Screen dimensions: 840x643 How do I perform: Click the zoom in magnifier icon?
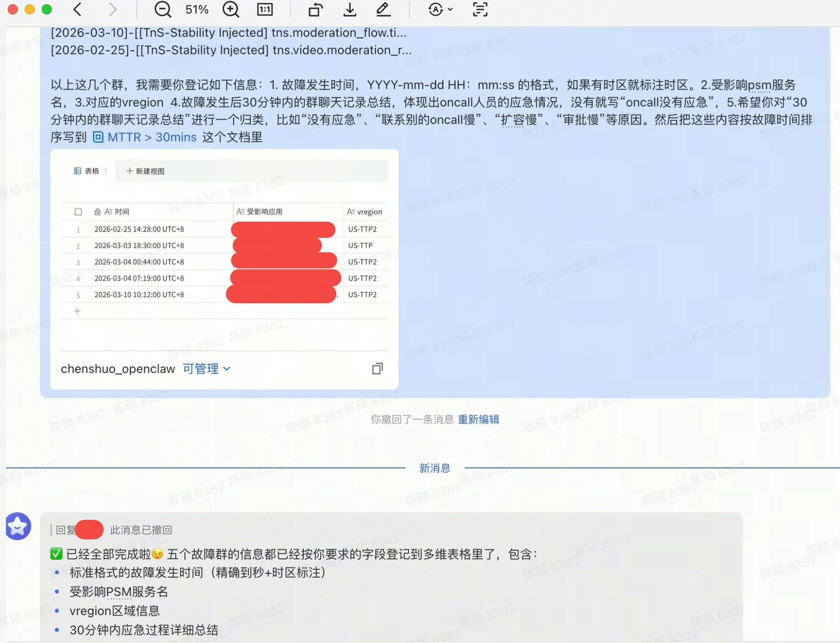tap(231, 9)
